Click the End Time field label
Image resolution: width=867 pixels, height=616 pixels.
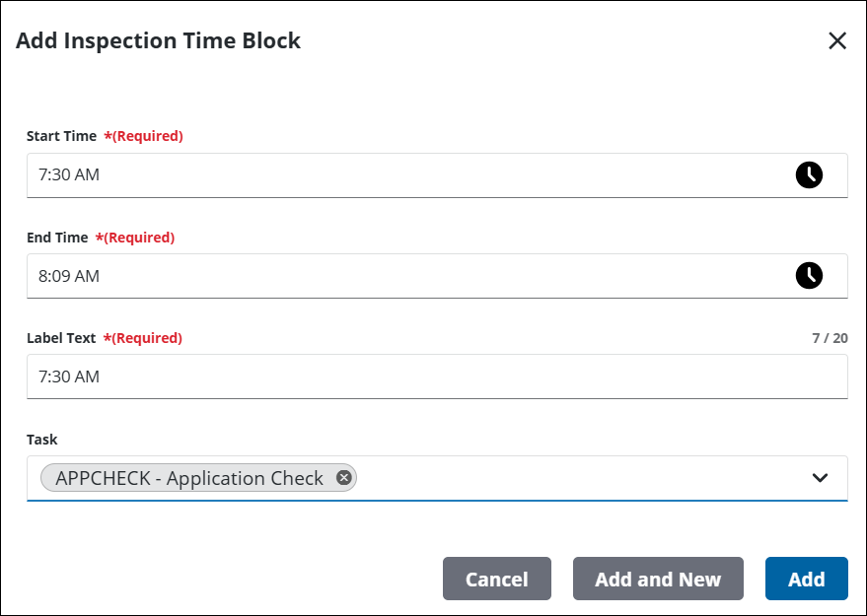click(57, 238)
